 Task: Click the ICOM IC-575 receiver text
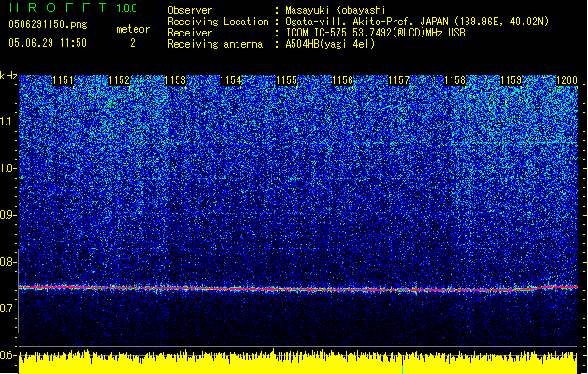[375, 33]
